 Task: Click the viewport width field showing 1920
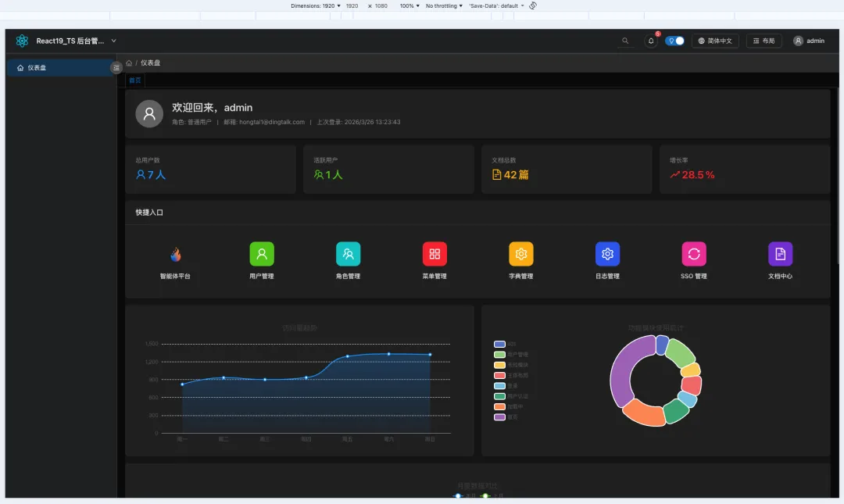(x=352, y=6)
